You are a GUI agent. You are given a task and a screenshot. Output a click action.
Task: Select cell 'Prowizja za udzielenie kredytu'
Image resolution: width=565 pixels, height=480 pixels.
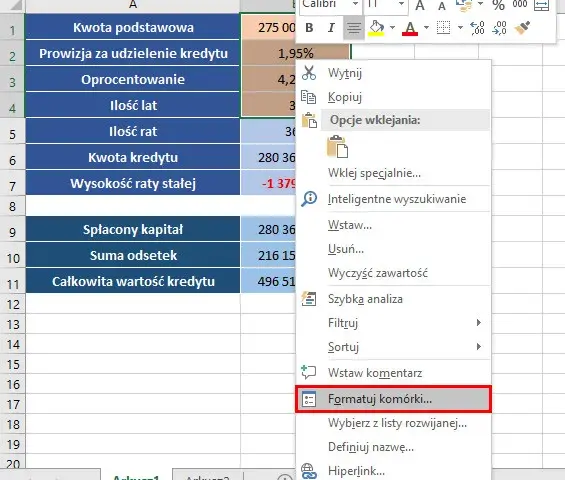[133, 53]
